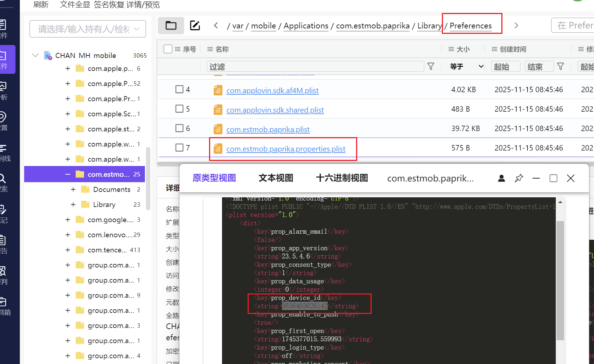The width and height of the screenshot is (594, 364).
Task: Go to Applications in the breadcrumb path
Action: [x=306, y=26]
